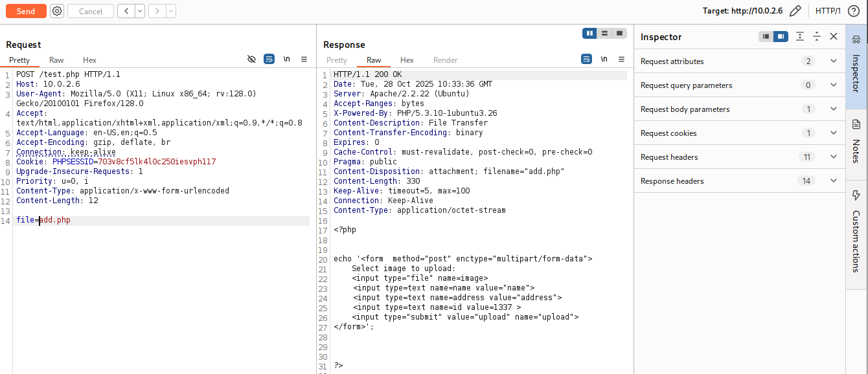Click the HTTP/1 protocol label
The height and width of the screenshot is (374, 868).
click(827, 11)
